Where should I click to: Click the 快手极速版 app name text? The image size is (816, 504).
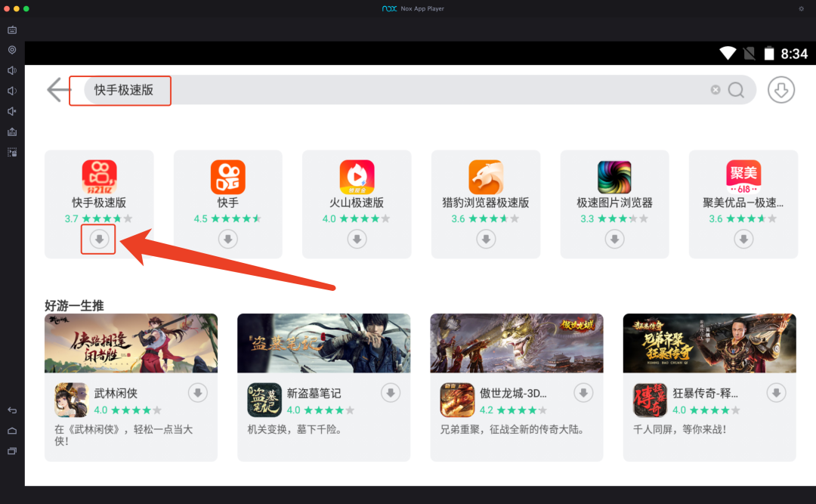(99, 203)
